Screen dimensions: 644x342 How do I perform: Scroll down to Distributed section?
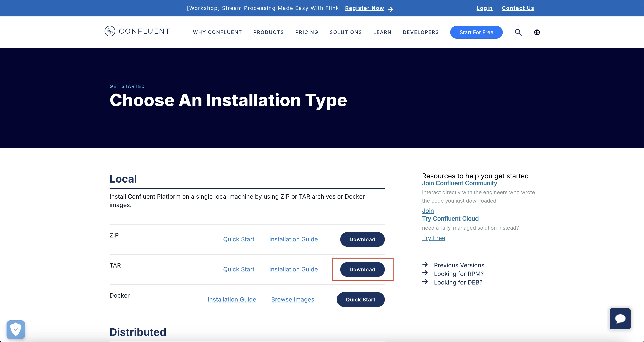point(137,332)
